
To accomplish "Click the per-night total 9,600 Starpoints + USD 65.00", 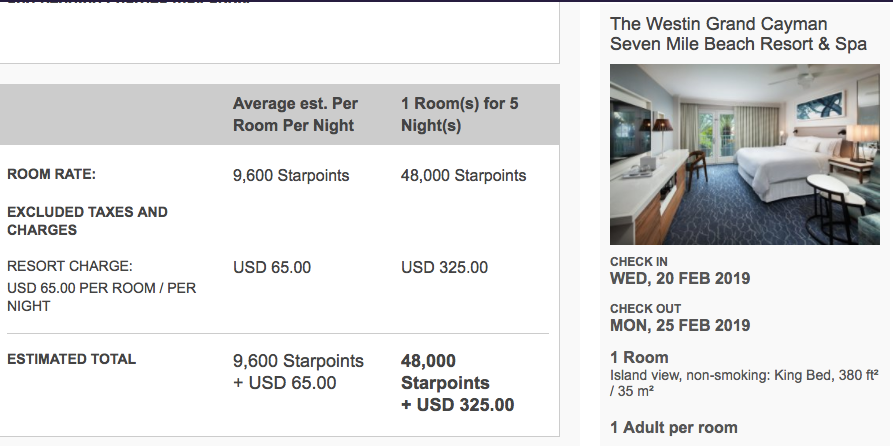I will coord(298,371).
